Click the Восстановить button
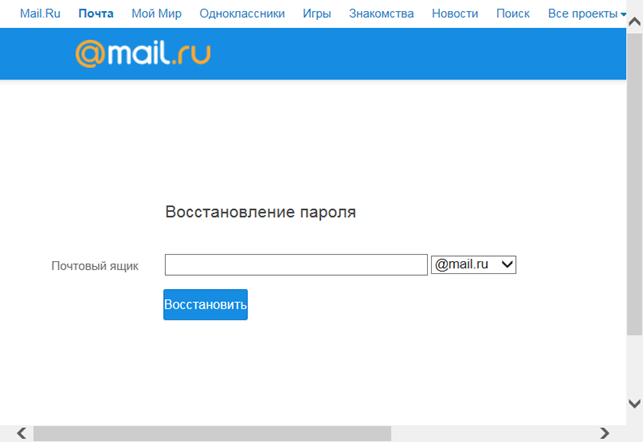This screenshot has height=442, width=643. tap(205, 305)
